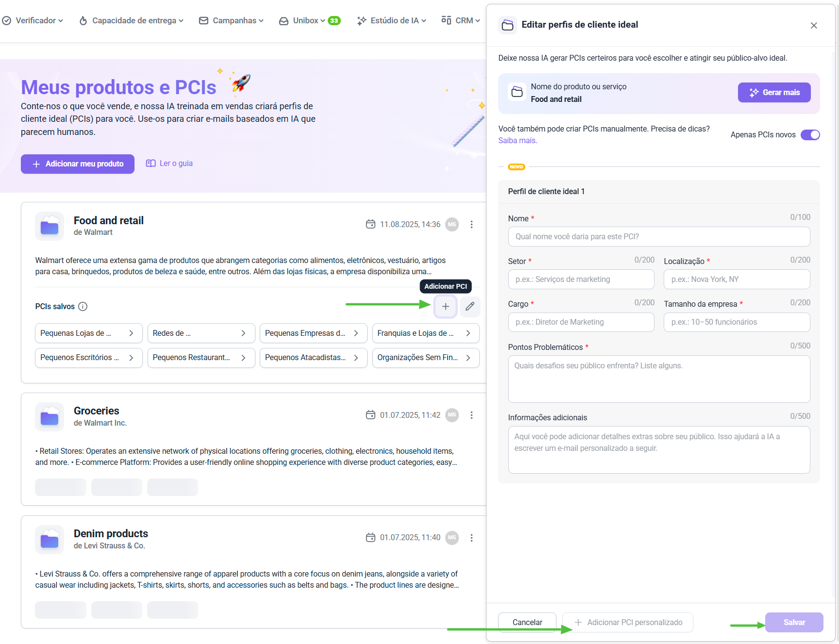Open the Saiba mais link
The image size is (839, 644).
pyautogui.click(x=518, y=141)
